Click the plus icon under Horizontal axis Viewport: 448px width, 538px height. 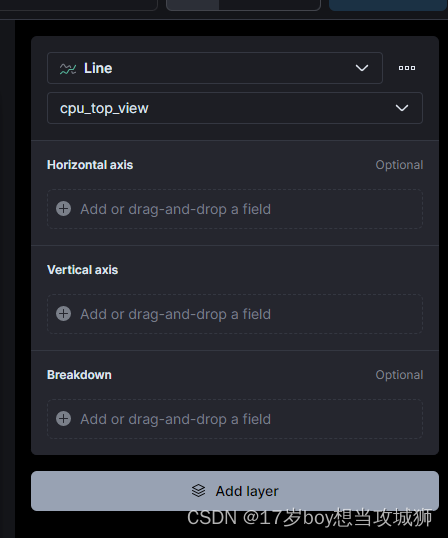coord(63,209)
